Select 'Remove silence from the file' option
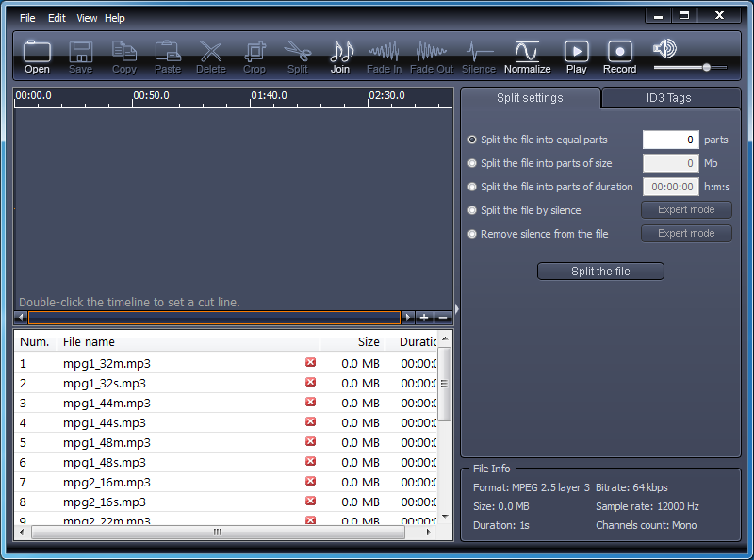This screenshot has height=560, width=754. coord(472,234)
